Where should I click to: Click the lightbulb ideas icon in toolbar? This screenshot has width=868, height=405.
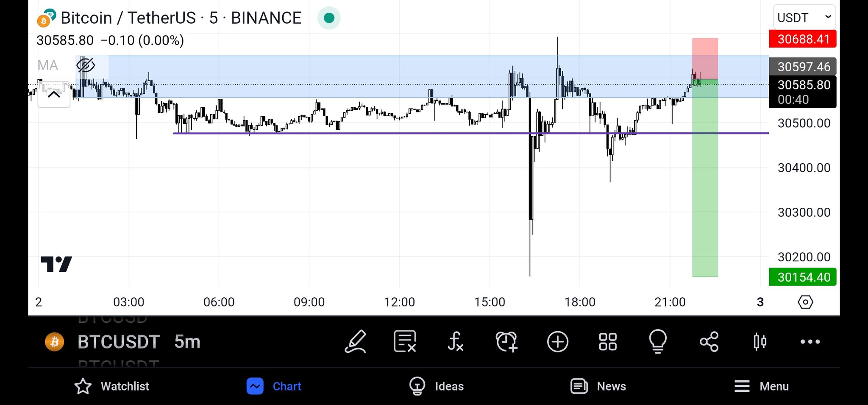(x=657, y=341)
